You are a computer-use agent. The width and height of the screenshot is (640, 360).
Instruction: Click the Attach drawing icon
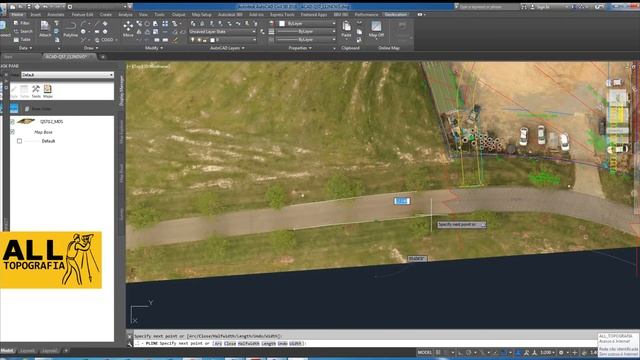(x=44, y=29)
